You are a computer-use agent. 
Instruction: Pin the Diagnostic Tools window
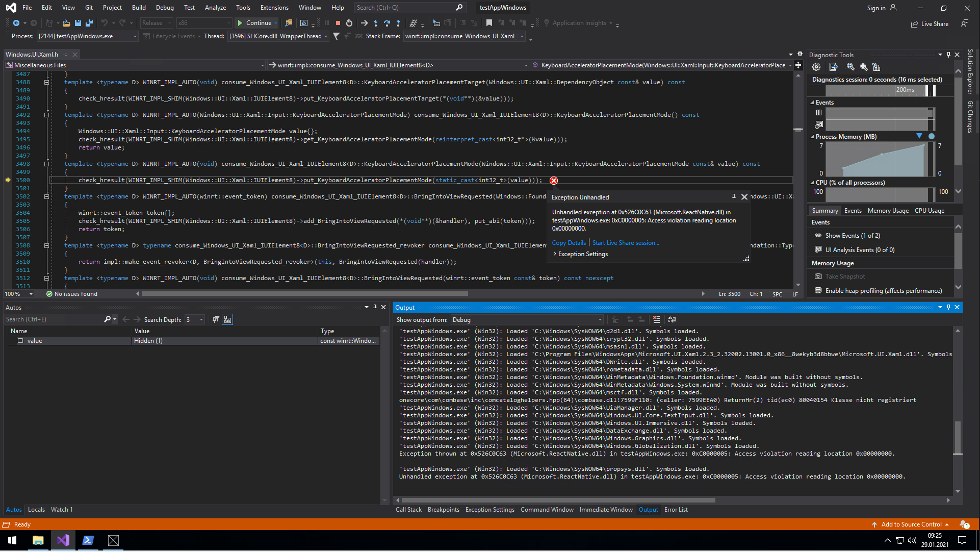coord(948,55)
